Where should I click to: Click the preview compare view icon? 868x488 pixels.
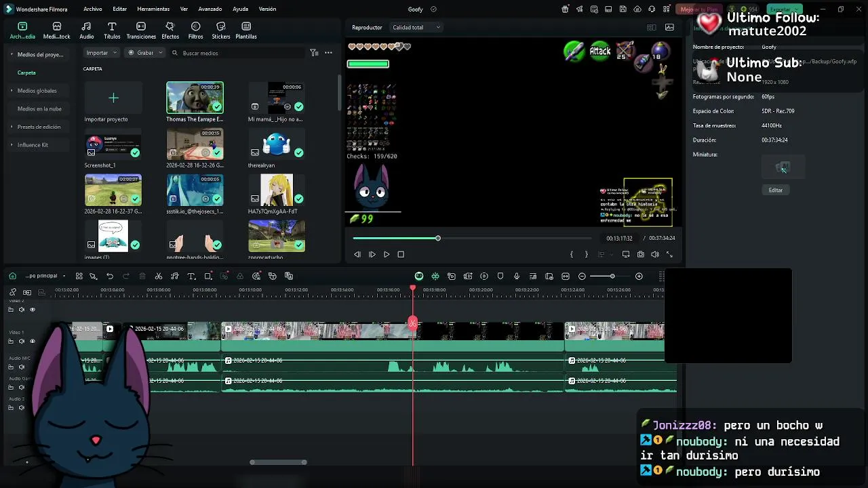pos(651,27)
